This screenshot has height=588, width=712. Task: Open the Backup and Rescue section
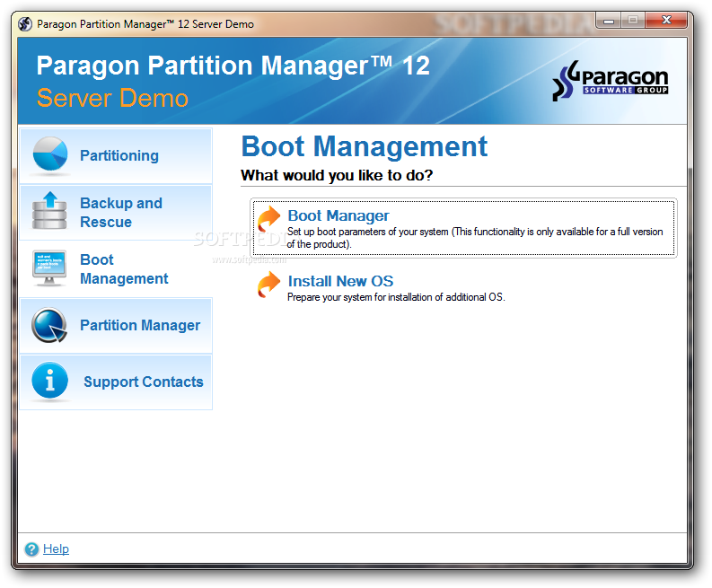(116, 213)
